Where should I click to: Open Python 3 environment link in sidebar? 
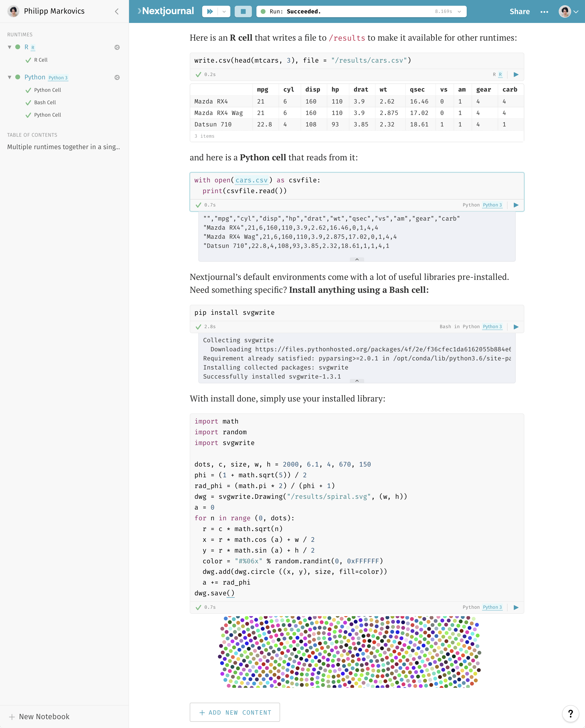[58, 78]
